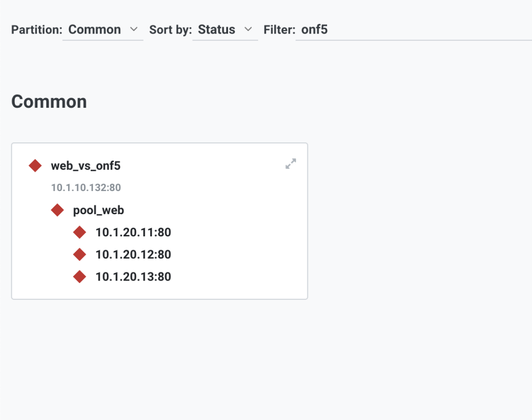Click status diamond for member 10.1.20.12:80
The width and height of the screenshot is (532, 420).
coord(80,255)
